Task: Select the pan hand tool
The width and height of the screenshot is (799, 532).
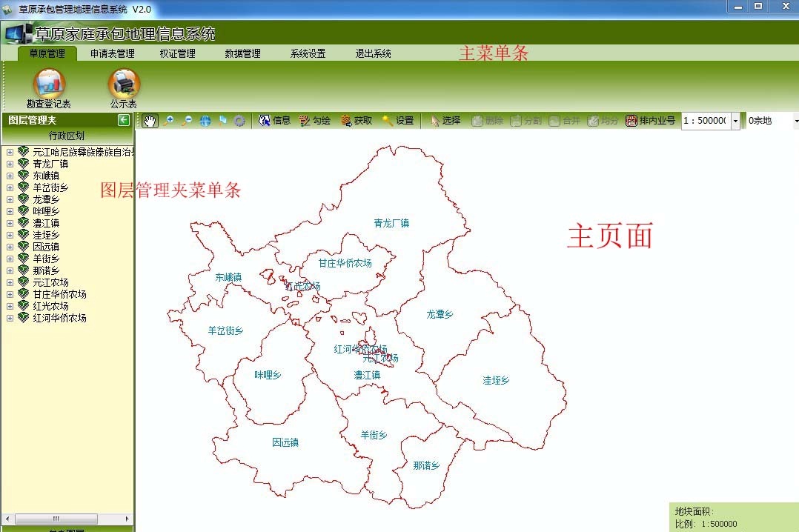Action: click(150, 121)
